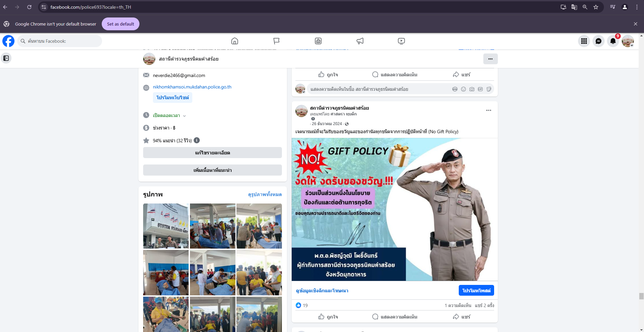Open Facebook Messenger icon
The height and width of the screenshot is (332, 644).
(x=598, y=41)
